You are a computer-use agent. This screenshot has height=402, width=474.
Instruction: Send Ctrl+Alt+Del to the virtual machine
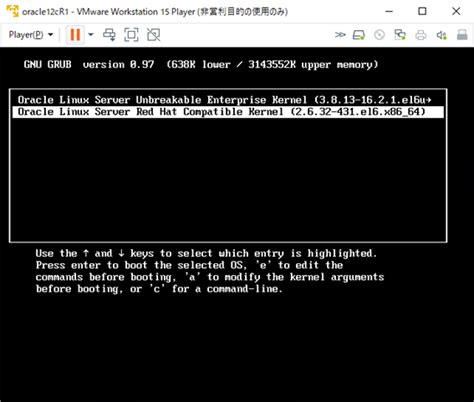pyautogui.click(x=109, y=35)
